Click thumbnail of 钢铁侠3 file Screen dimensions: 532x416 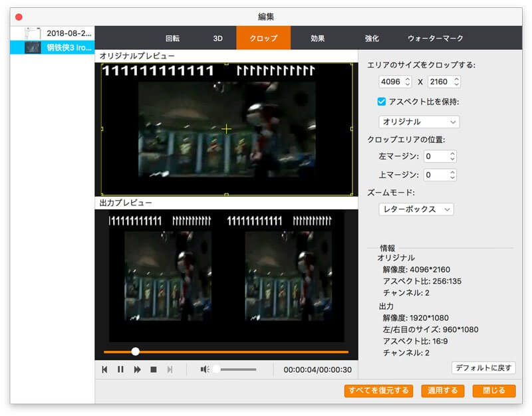[x=33, y=47]
